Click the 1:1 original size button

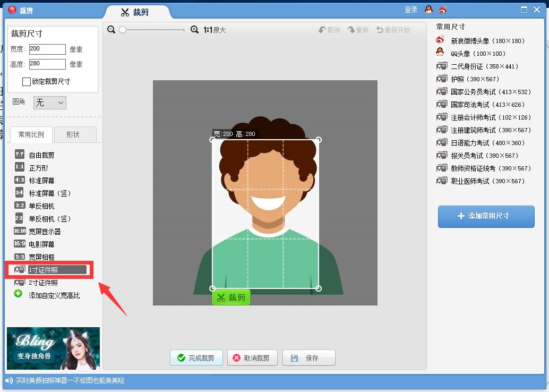[215, 30]
